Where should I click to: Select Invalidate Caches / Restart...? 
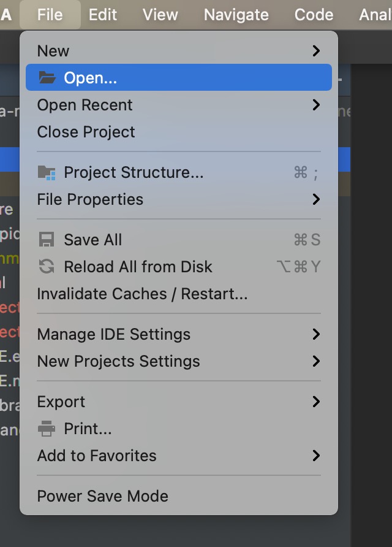coord(179,294)
